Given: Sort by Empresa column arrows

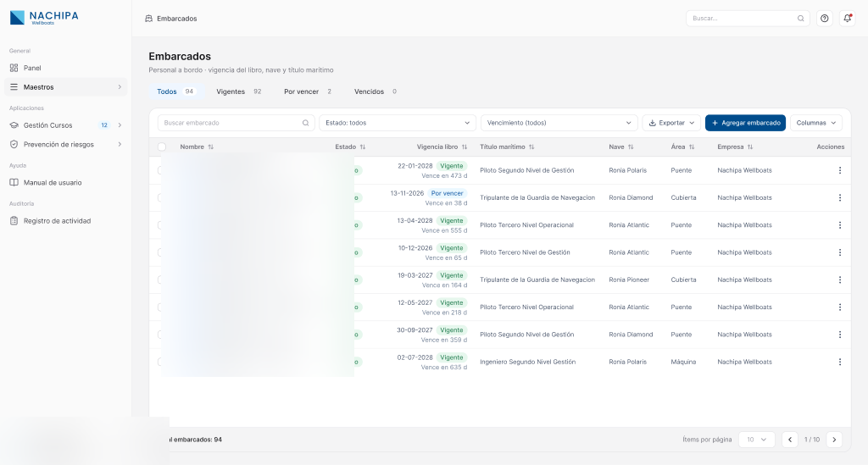Looking at the screenshot, I should [750, 147].
